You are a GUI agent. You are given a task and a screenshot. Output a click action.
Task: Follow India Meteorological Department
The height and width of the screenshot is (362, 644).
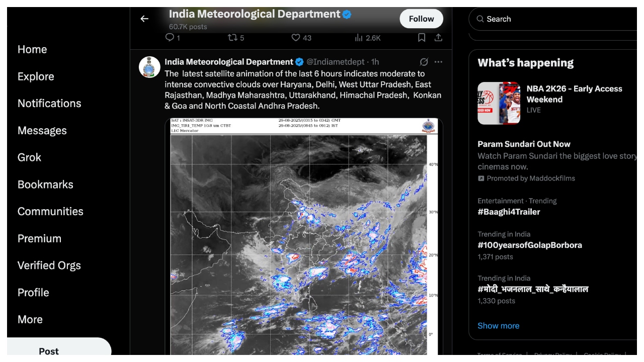421,19
